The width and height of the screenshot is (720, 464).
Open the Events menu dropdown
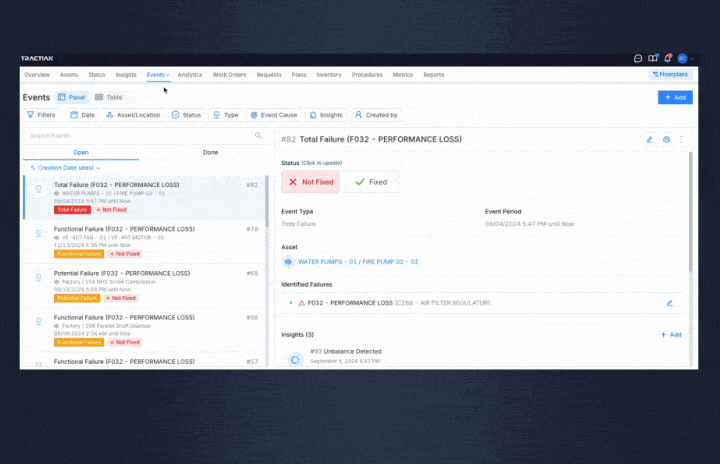tap(158, 75)
